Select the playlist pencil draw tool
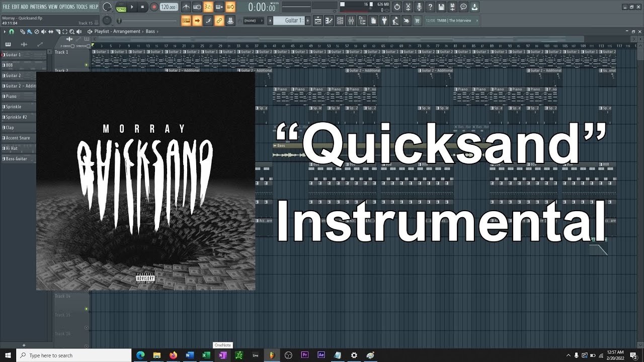Viewport: 644px width, 362px height. 23,31
